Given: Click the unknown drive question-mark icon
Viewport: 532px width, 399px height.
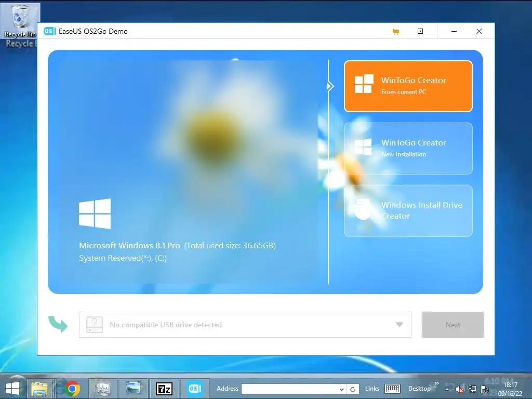Looking at the screenshot, I should tap(95, 325).
